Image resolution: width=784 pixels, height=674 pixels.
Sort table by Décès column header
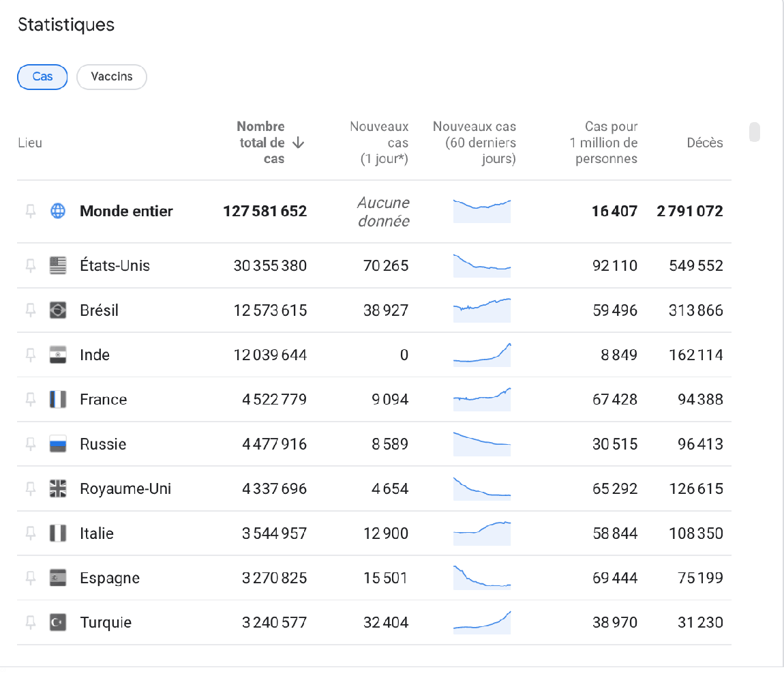pyautogui.click(x=704, y=143)
